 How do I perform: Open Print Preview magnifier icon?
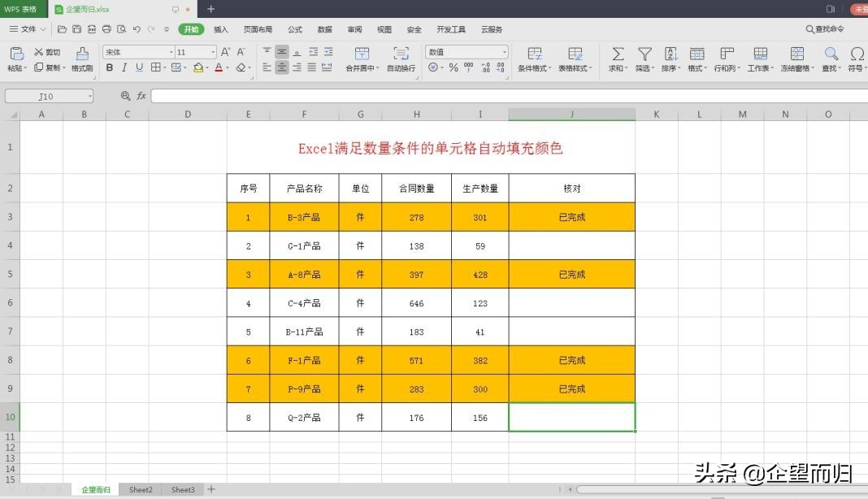click(122, 29)
